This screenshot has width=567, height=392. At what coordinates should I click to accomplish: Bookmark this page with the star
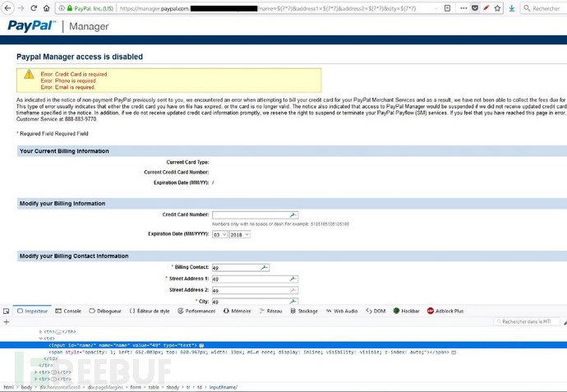[x=498, y=8]
